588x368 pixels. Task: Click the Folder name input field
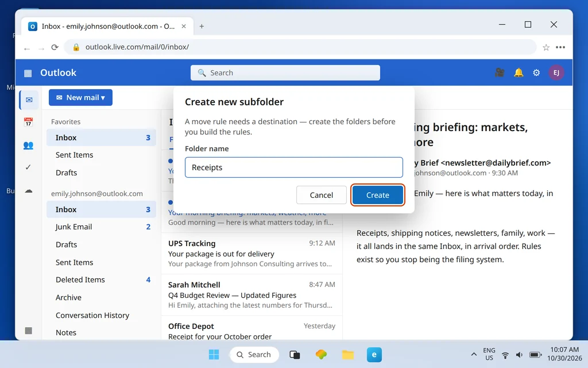point(293,167)
